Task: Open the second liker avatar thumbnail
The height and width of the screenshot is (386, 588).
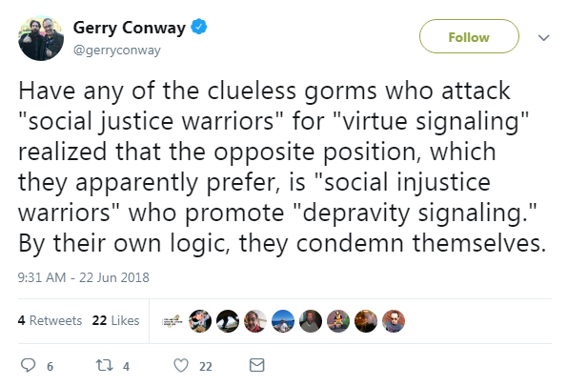Action: tap(200, 321)
